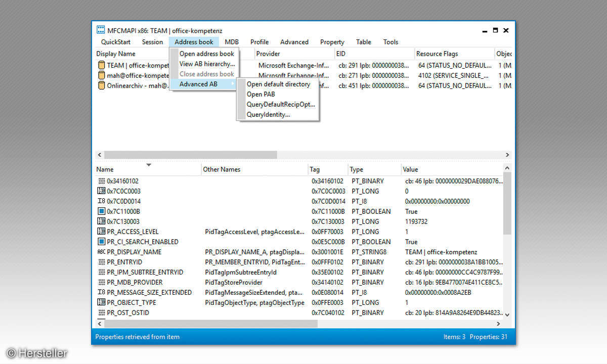Click lower pane horizontal scrollbar thumb
Image resolution: width=607 pixels, height=364 pixels.
click(211, 324)
